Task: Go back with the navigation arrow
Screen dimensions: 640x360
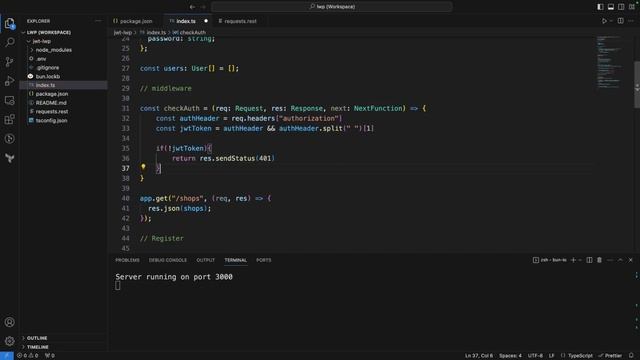Action: 192,7
